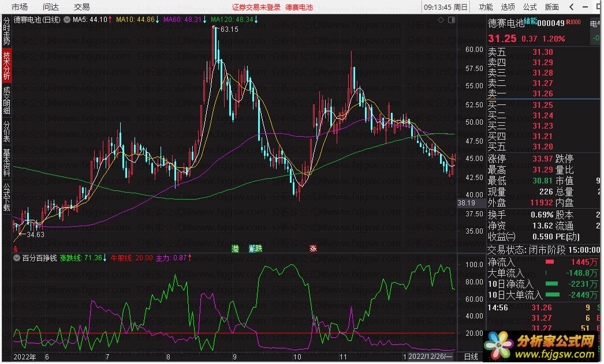Click the 2022/12/26 date marker on time axis
604x364 pixels.
coord(430,357)
